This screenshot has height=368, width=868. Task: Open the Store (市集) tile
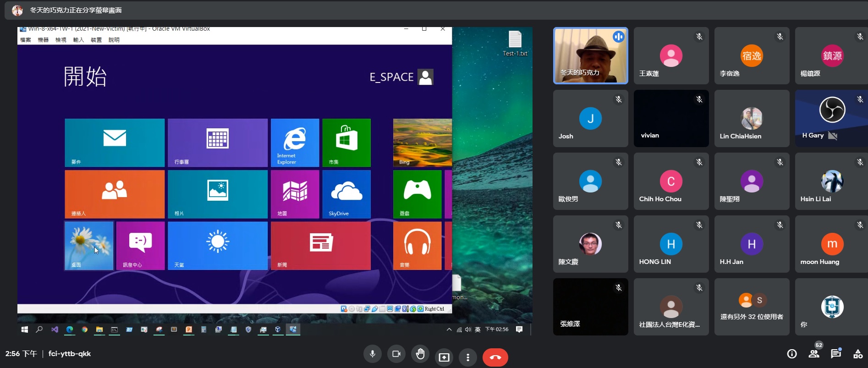click(x=346, y=143)
